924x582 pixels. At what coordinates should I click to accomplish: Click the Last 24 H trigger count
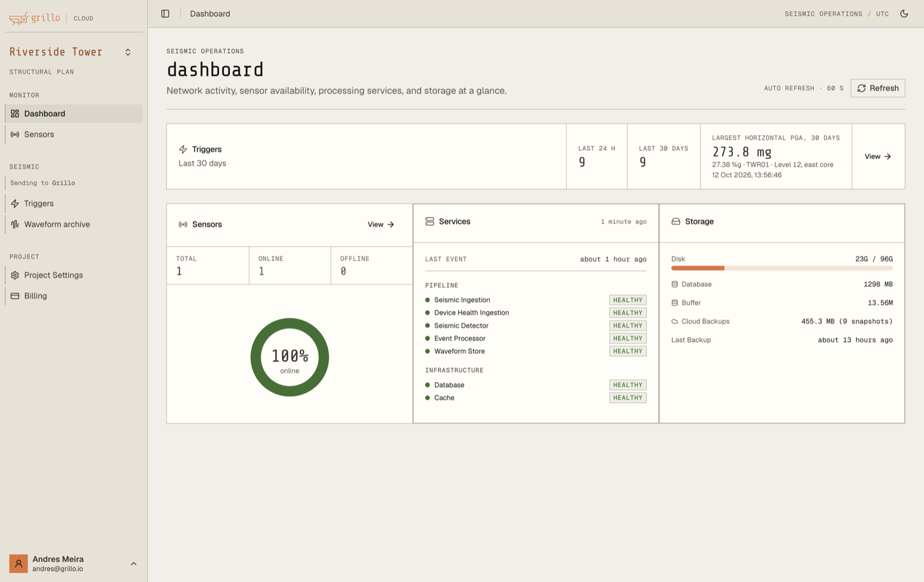click(x=582, y=162)
